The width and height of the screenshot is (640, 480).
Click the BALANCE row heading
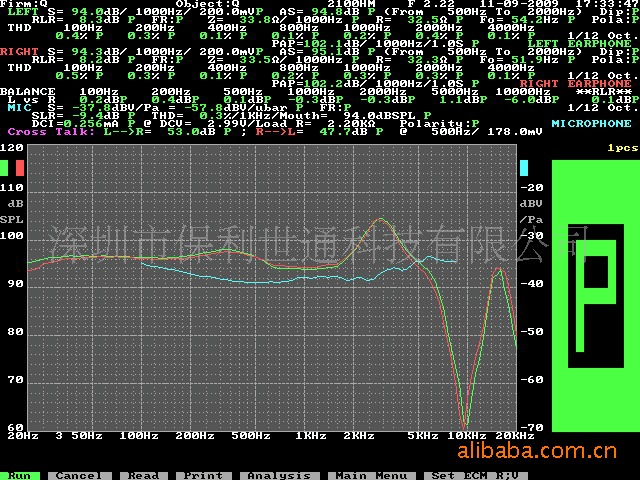(28, 91)
